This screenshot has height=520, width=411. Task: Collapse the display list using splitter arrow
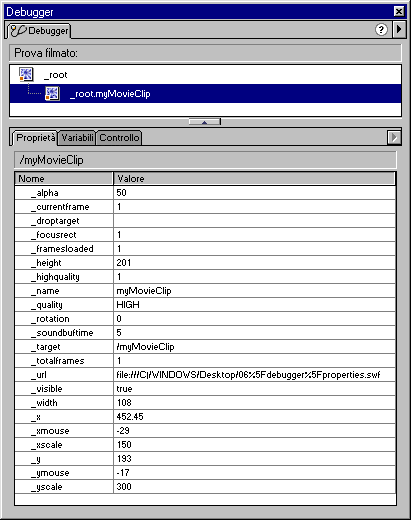click(x=205, y=122)
